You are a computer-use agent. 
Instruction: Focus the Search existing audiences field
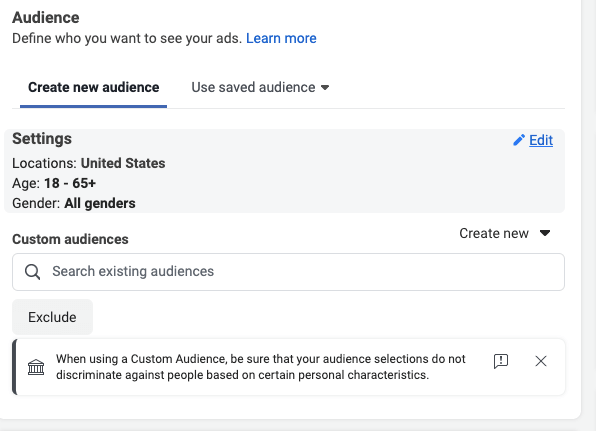pyautogui.click(x=288, y=272)
